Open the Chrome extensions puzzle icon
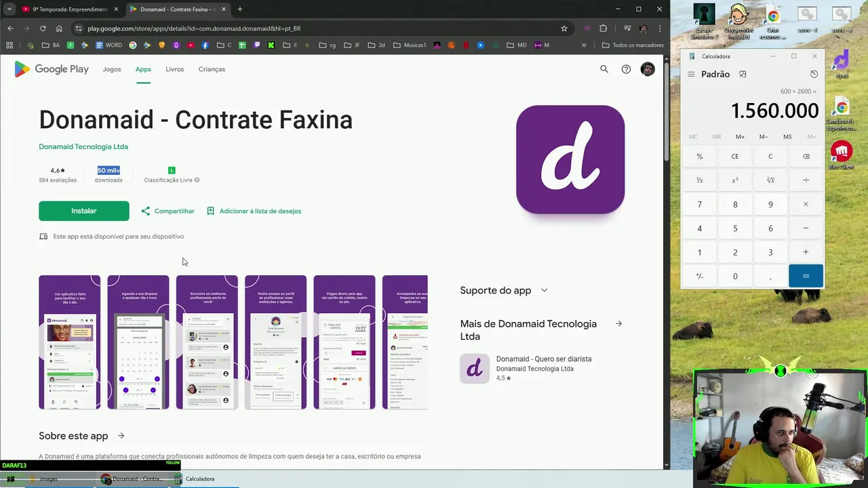 coord(603,28)
